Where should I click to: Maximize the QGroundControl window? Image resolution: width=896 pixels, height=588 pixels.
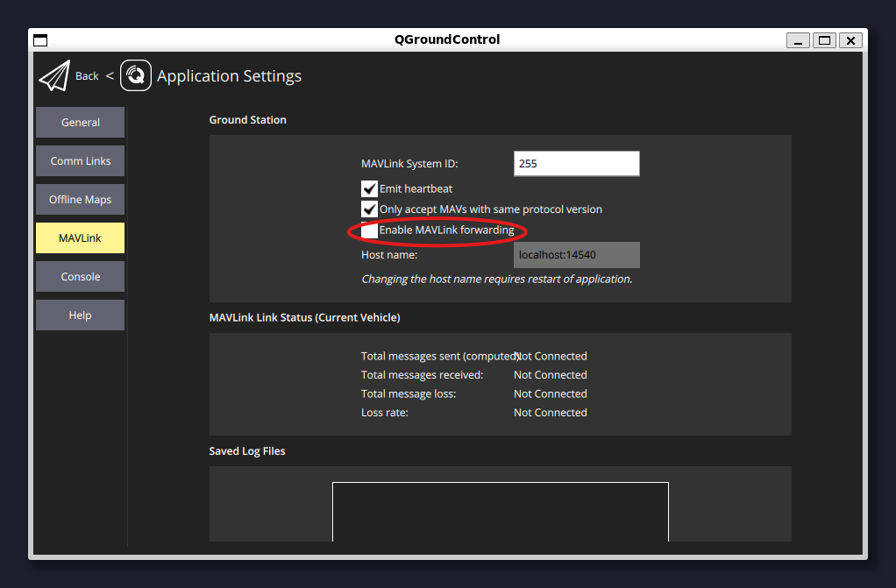pyautogui.click(x=824, y=40)
